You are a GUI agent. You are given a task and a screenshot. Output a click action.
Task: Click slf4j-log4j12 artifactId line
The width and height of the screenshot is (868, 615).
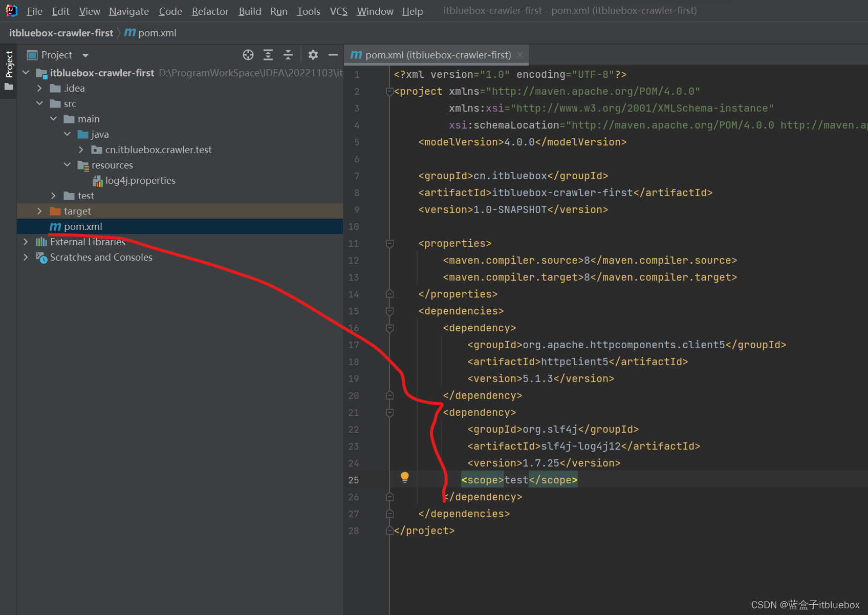pyautogui.click(x=584, y=447)
